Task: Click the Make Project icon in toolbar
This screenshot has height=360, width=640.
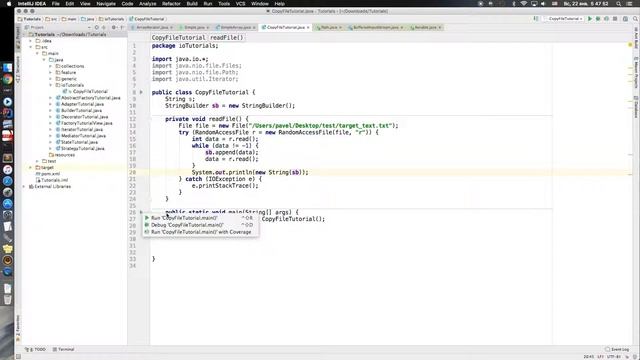Action: click(x=536, y=19)
